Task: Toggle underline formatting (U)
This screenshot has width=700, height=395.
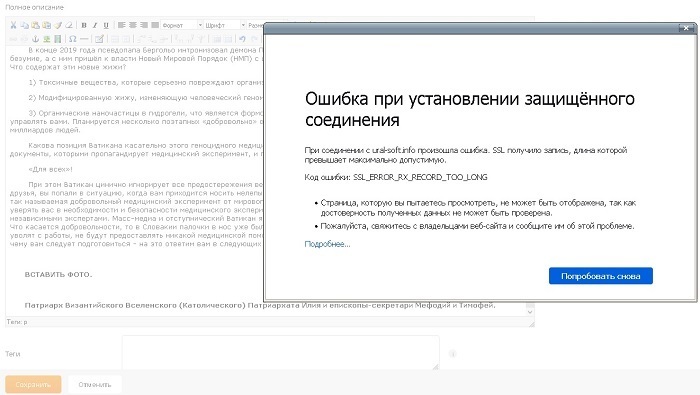Action: (106, 25)
